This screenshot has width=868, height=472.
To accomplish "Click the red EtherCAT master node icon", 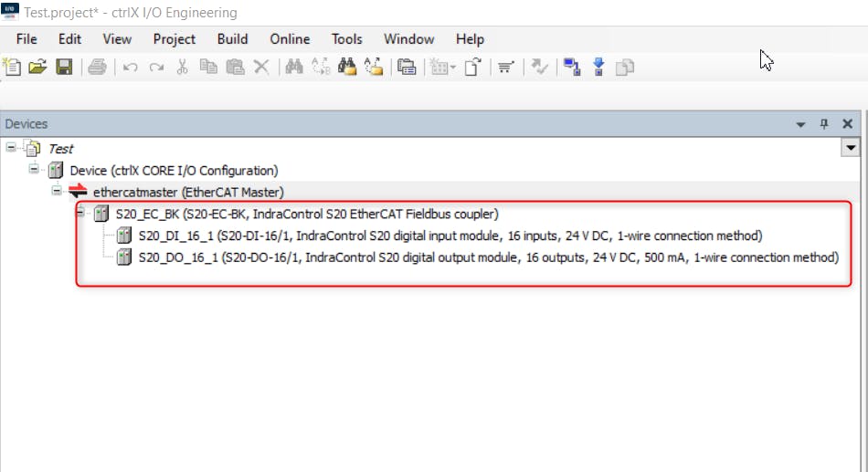I will click(x=78, y=192).
